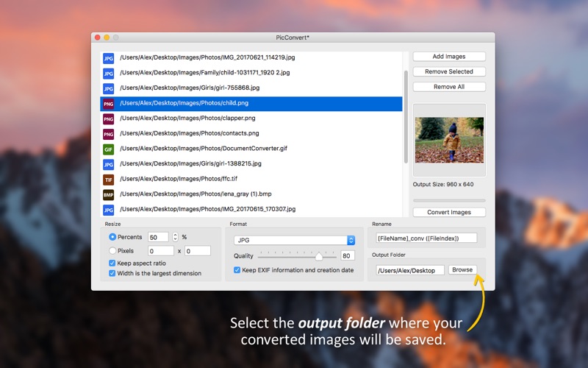This screenshot has width=588, height=368.
Task: Select the JPG icon for girl-1388215.jpg
Action: coord(108,164)
